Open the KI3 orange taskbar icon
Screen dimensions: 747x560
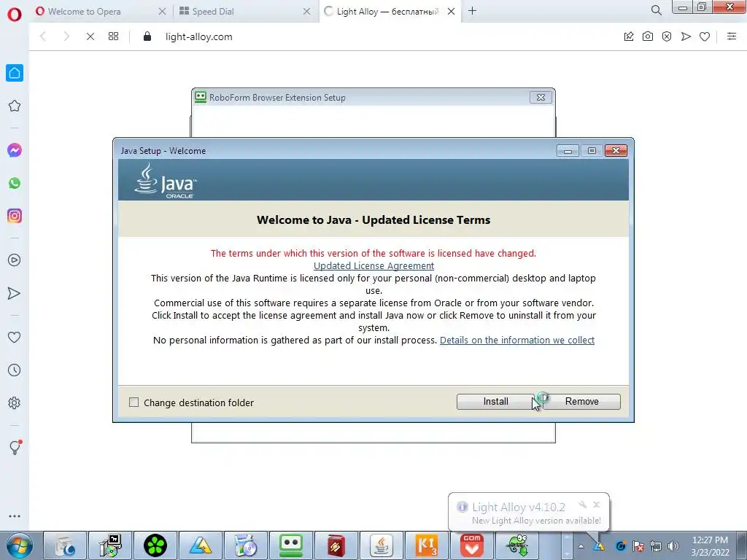click(x=426, y=545)
